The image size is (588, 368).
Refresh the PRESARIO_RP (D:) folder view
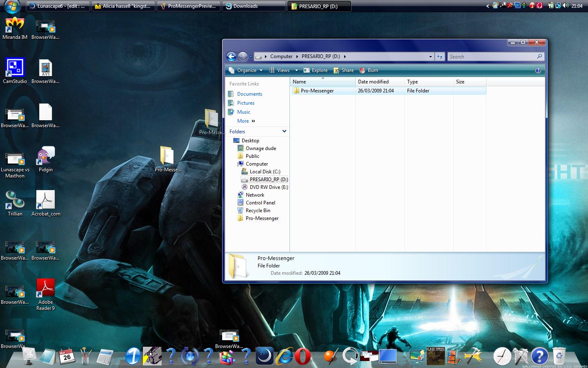(x=440, y=56)
